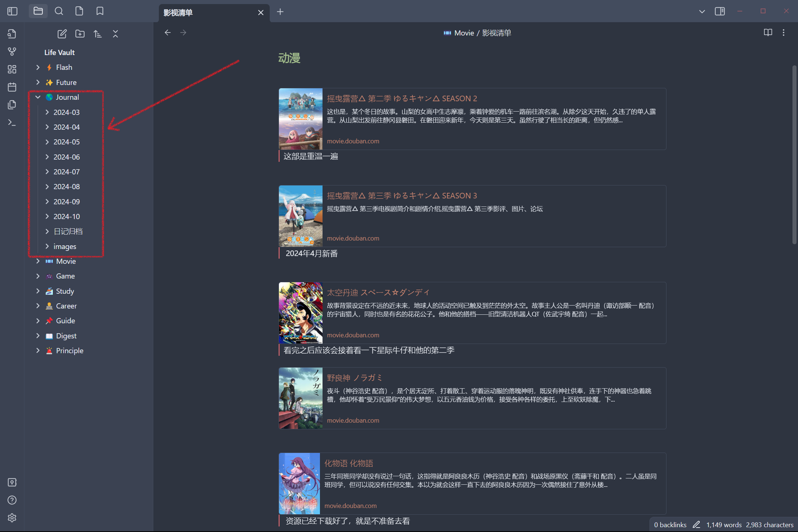Image resolution: width=798 pixels, height=532 pixels.
Task: Expand the Future folder
Action: pos(38,82)
